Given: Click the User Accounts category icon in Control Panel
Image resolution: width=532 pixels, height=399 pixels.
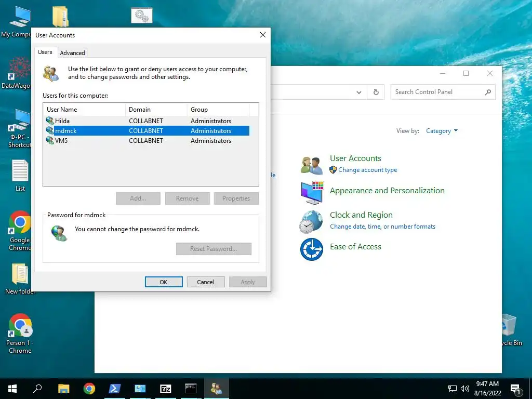Looking at the screenshot, I should pos(312,165).
